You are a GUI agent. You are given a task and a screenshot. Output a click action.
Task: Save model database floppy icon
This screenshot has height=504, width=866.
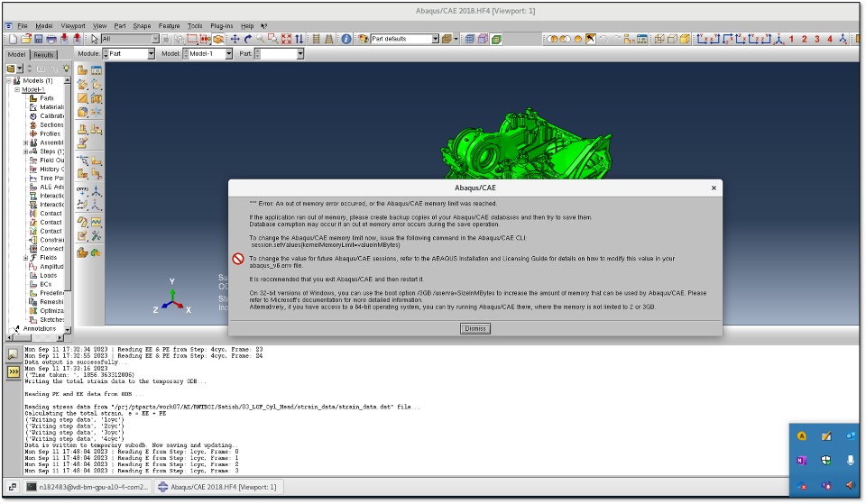pyautogui.click(x=38, y=39)
